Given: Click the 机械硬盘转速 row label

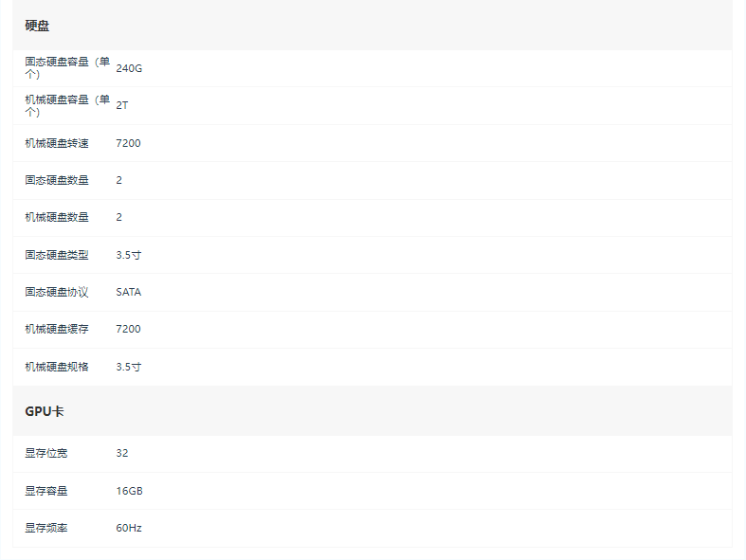Looking at the screenshot, I should click(57, 143).
